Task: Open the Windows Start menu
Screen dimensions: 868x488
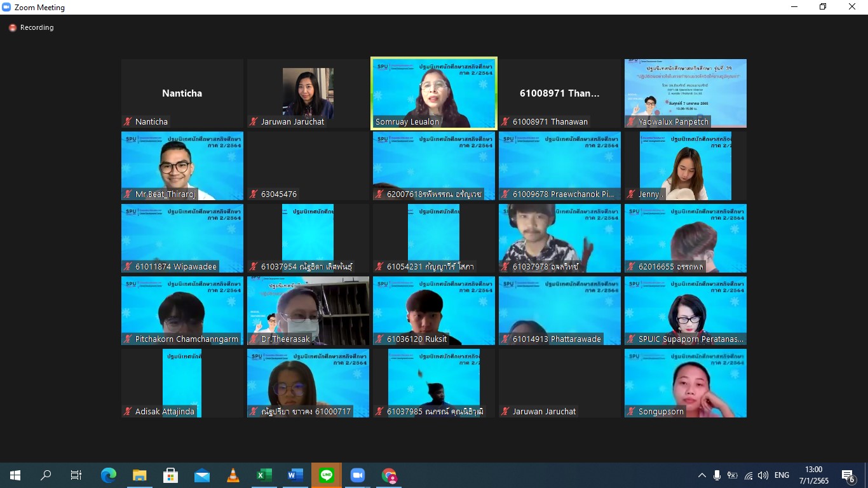Action: click(15, 475)
